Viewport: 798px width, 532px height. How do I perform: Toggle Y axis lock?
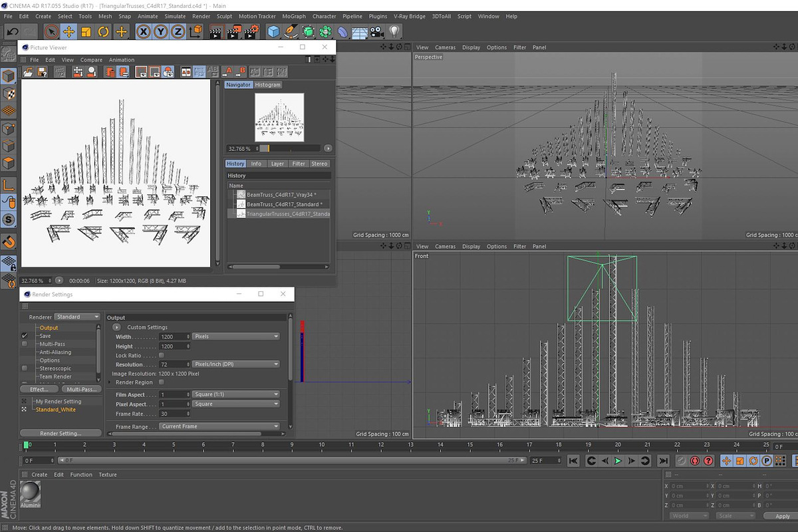[160, 31]
